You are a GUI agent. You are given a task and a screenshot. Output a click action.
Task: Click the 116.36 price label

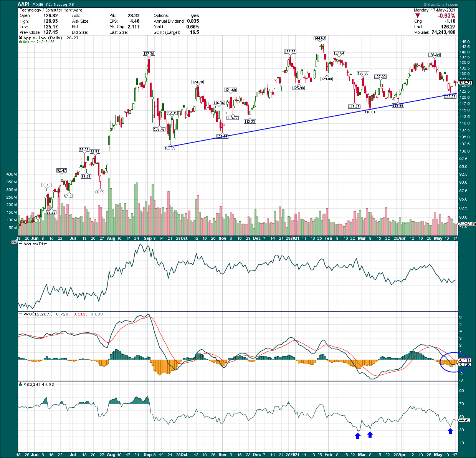[218, 103]
